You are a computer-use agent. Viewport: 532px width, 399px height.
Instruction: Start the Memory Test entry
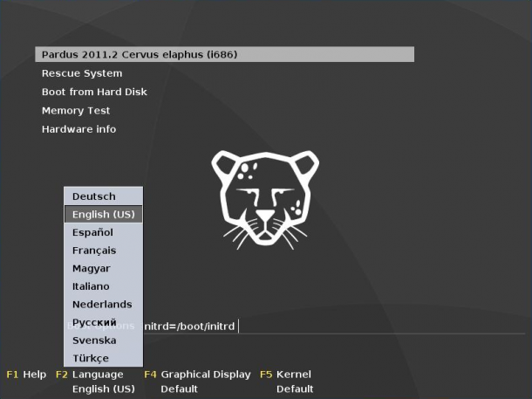point(76,111)
